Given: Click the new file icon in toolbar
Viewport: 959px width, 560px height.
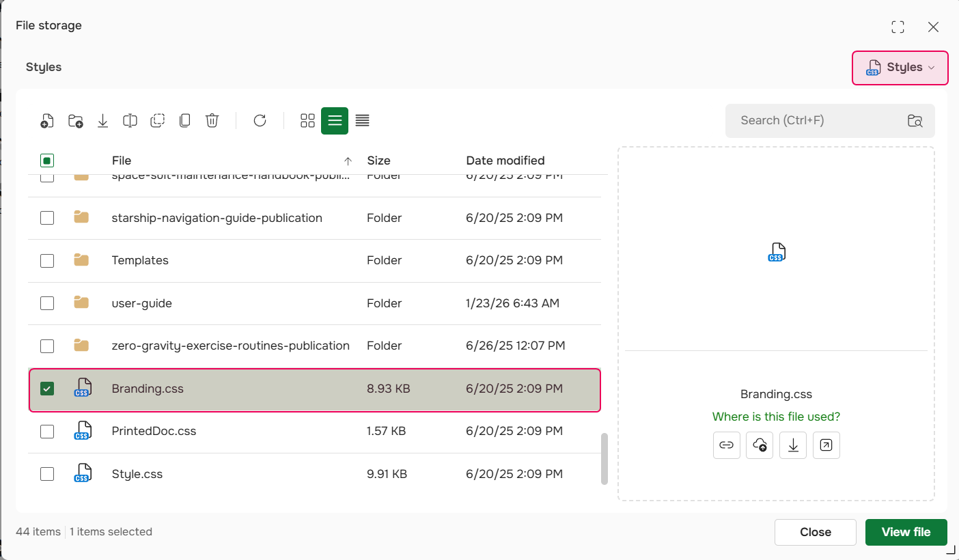Looking at the screenshot, I should [47, 121].
